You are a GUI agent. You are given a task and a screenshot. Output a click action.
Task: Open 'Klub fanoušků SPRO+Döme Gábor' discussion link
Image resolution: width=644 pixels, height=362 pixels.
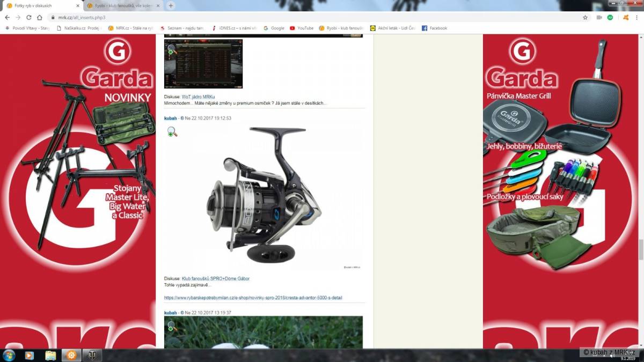[x=216, y=278]
